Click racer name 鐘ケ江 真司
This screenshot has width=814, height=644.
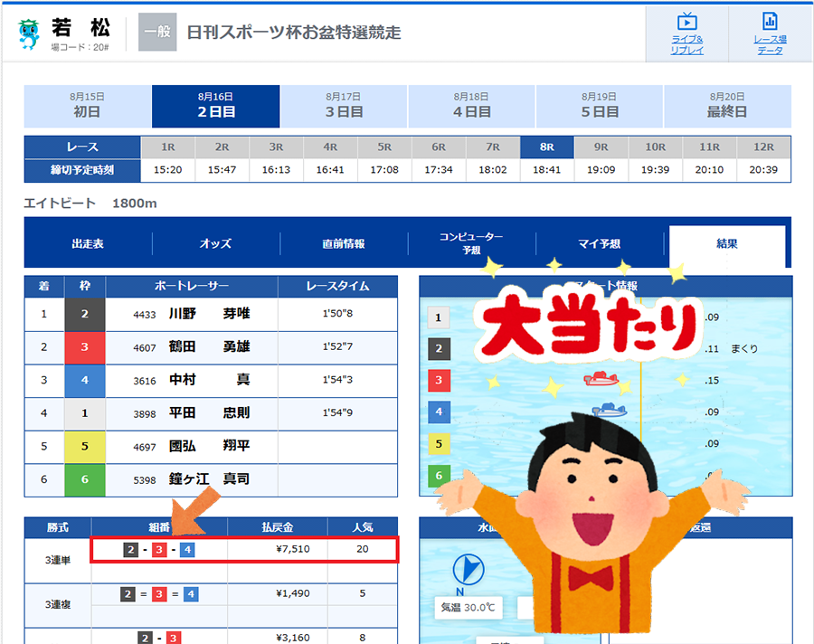pyautogui.click(x=209, y=478)
